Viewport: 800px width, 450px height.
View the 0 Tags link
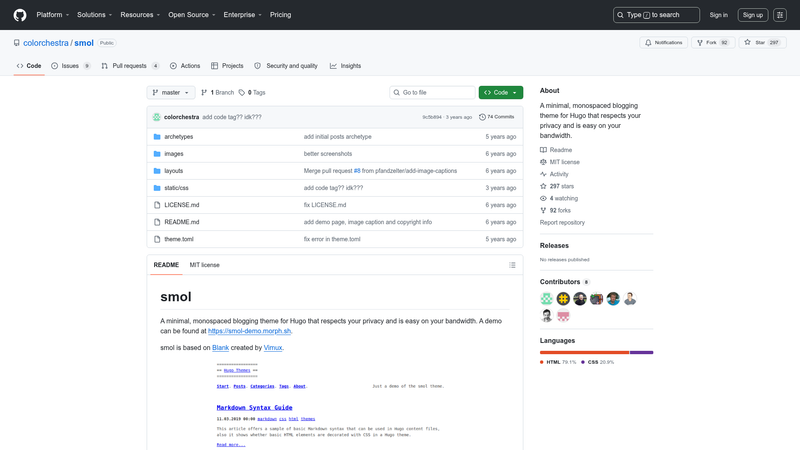coord(252,92)
